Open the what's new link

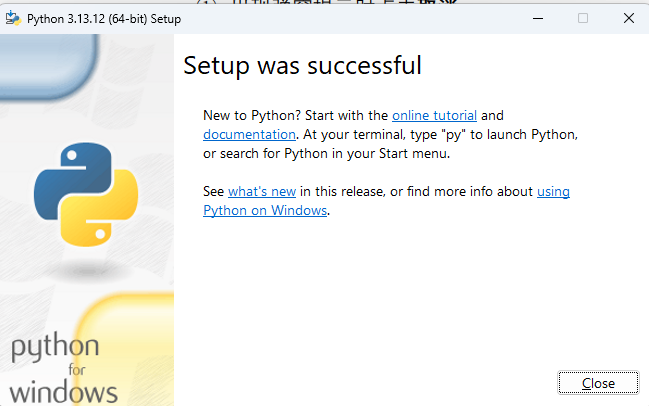[x=262, y=192]
